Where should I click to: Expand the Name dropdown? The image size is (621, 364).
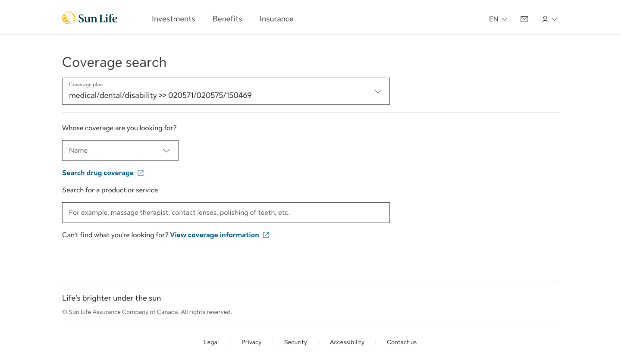click(x=120, y=151)
